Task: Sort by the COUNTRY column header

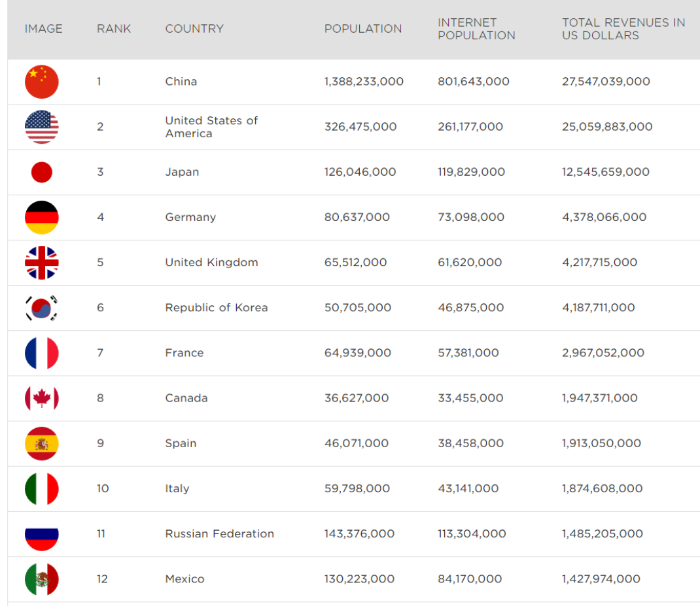Action: coord(194,29)
